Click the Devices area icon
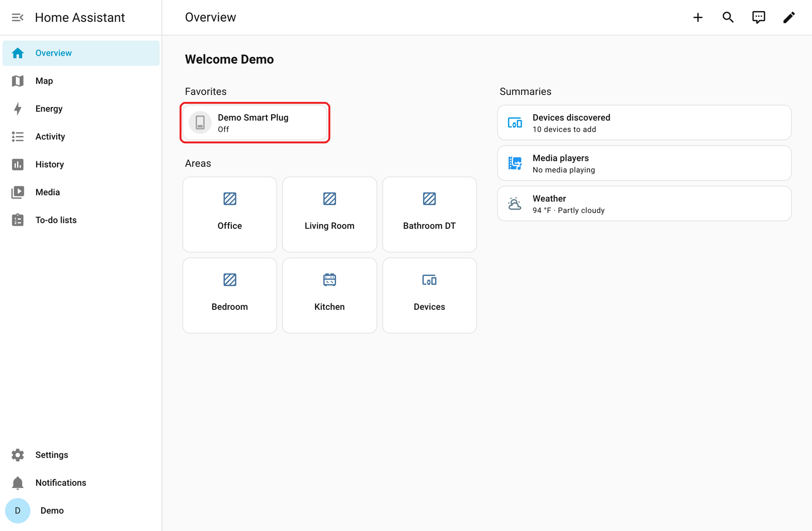This screenshot has width=812, height=531. pyautogui.click(x=429, y=280)
